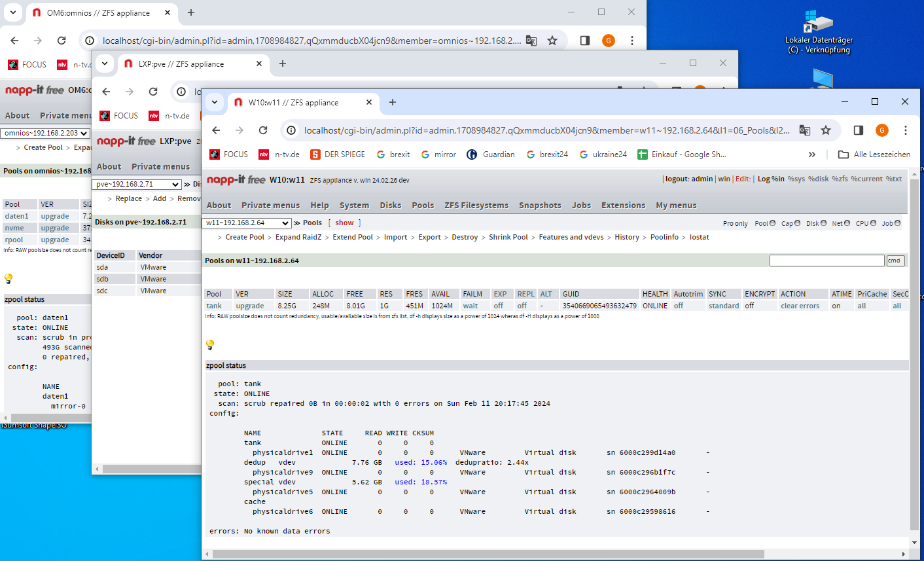Open the tab search dropdown in W10:w11 window

coord(215,102)
